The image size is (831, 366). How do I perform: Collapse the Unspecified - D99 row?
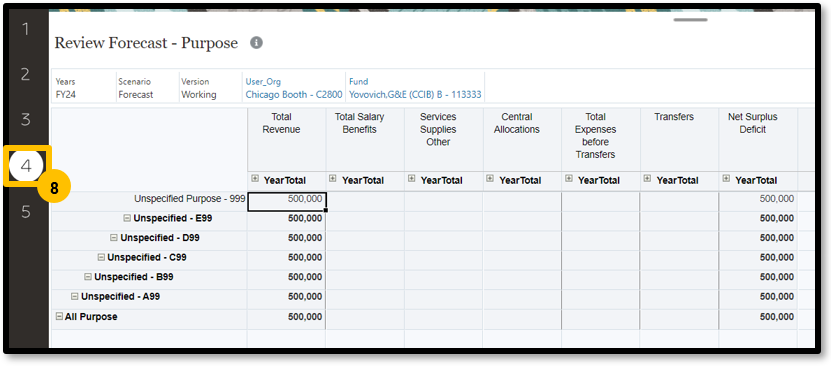(x=114, y=238)
